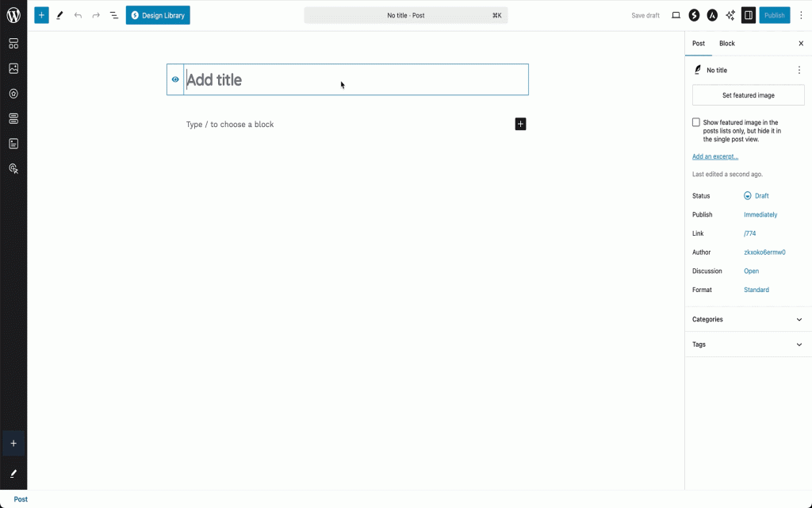Enable the show featured image only in posts lists checkbox
Viewport: 812px width, 508px height.
[x=695, y=121]
